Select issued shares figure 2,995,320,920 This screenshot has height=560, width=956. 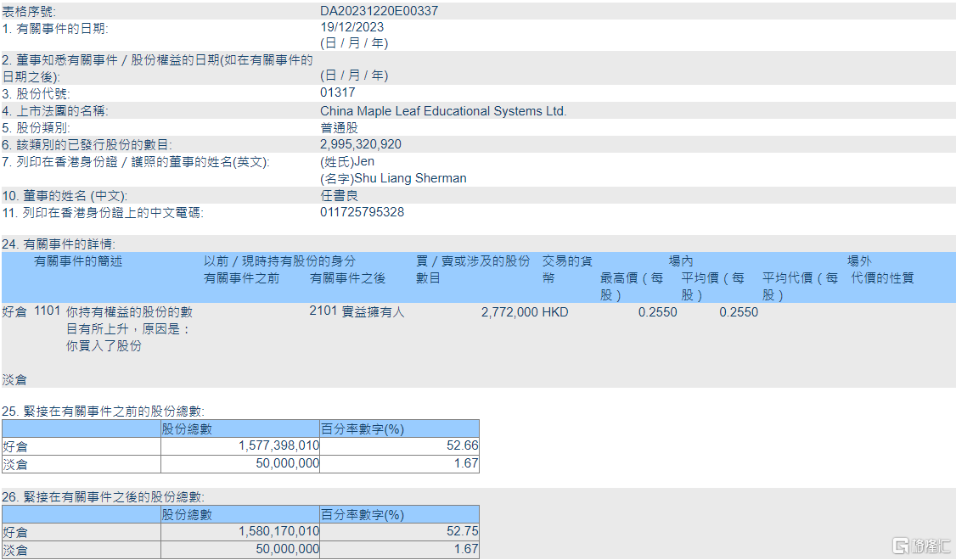pyautogui.click(x=360, y=144)
